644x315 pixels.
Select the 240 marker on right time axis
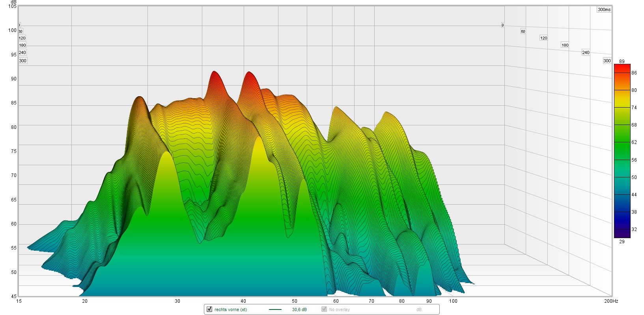click(586, 52)
